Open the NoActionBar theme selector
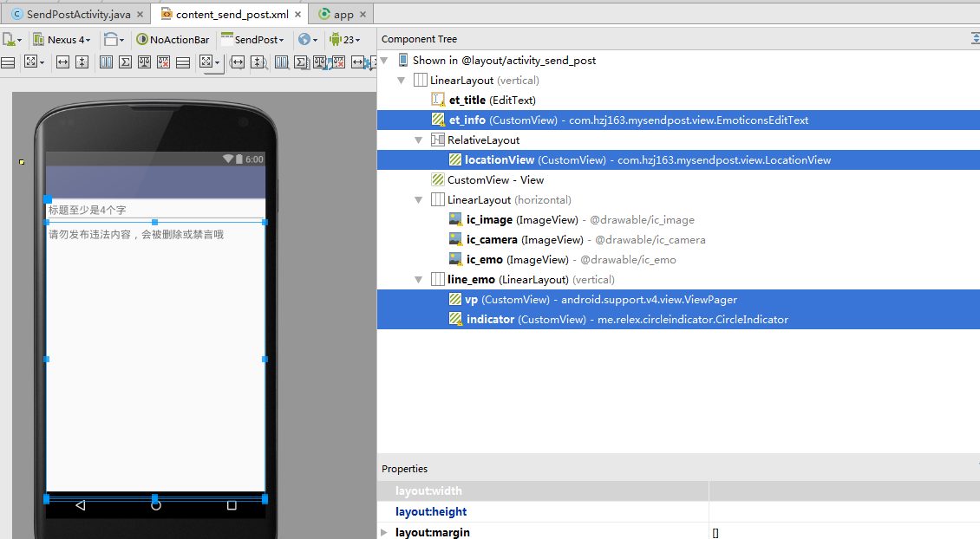 coord(173,40)
